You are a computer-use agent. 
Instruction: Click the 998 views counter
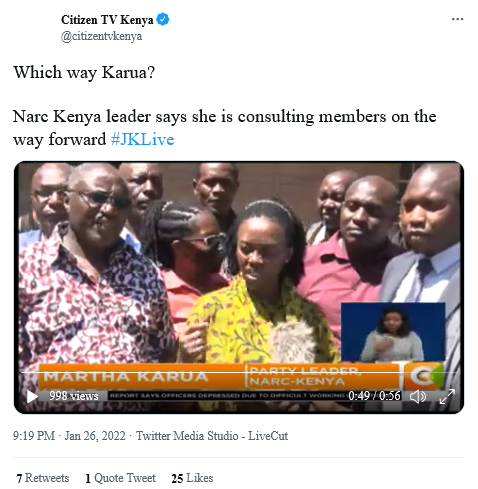point(74,396)
